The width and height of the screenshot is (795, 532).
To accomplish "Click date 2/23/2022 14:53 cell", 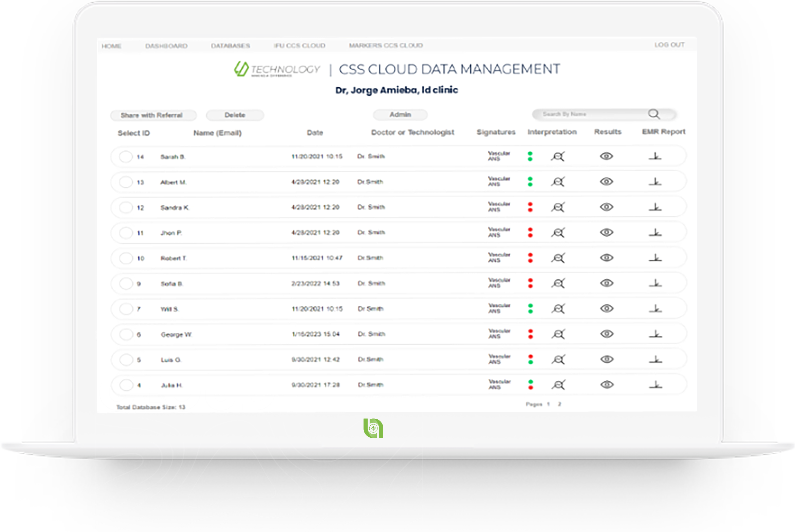I will point(315,283).
